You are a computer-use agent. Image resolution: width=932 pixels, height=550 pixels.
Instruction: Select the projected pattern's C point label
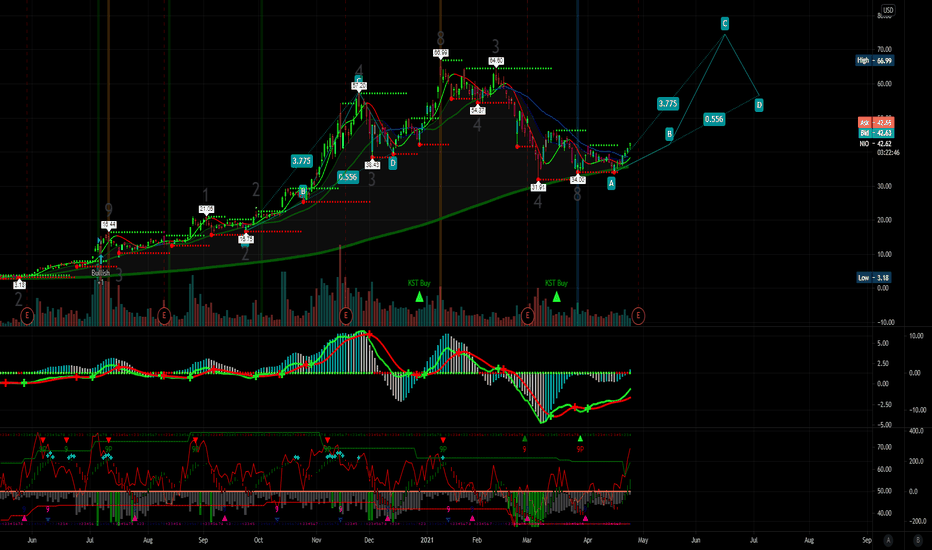tap(725, 24)
